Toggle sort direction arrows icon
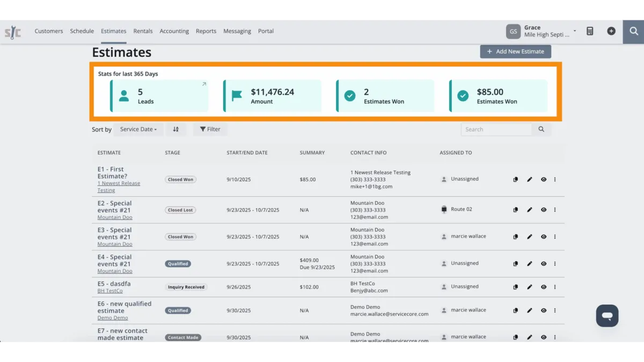 (x=176, y=129)
